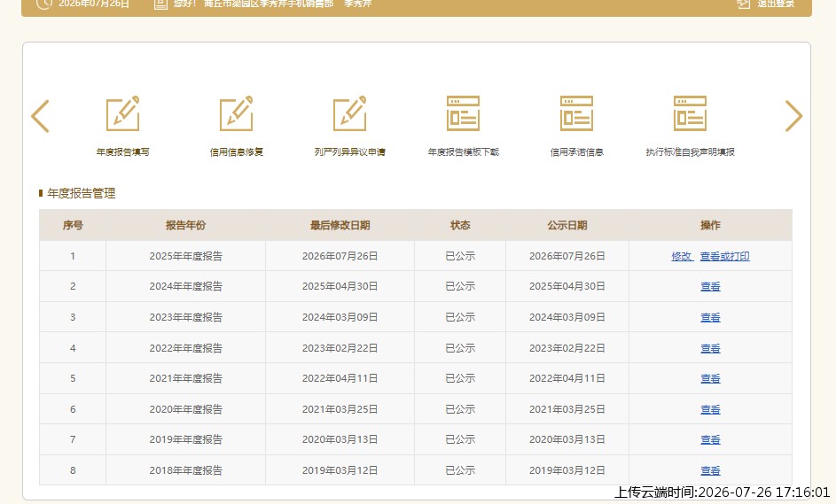Open the 列严列异异议申请 icon
Screen dimensions: 836x504
[x=350, y=113]
